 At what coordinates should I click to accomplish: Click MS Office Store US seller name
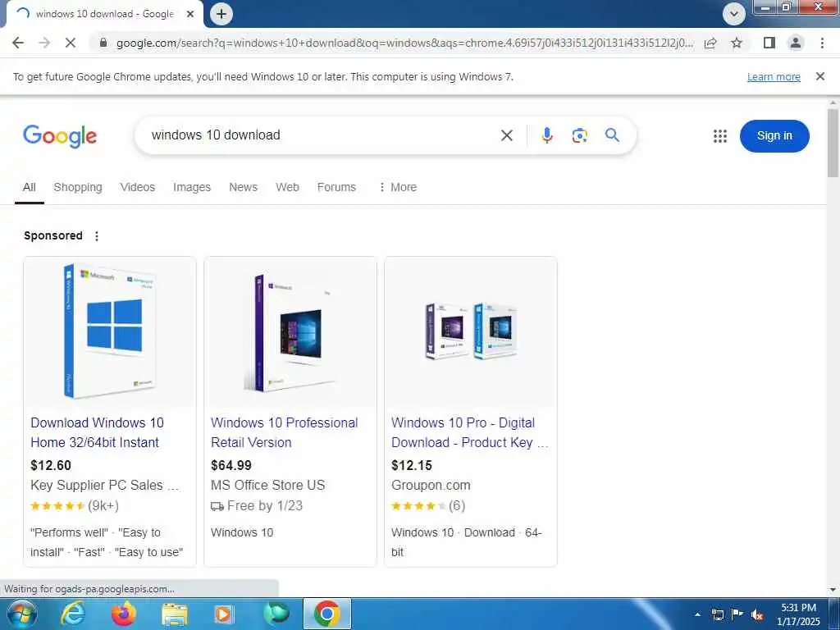click(x=268, y=485)
